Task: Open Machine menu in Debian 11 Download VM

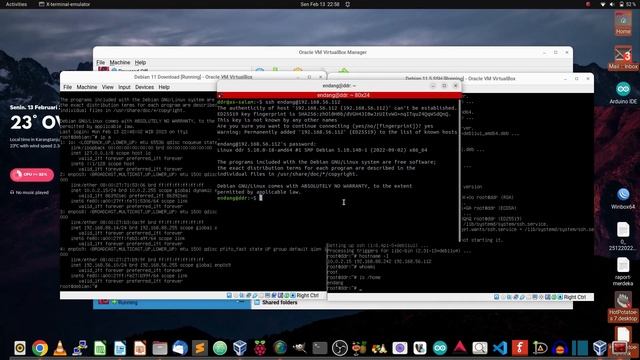Action: [x=87, y=87]
